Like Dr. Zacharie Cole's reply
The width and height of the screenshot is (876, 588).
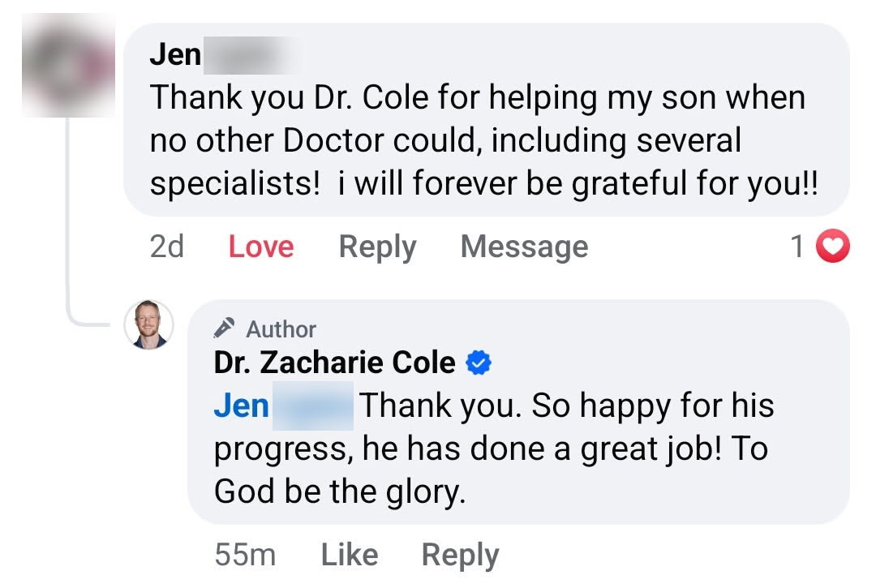(x=349, y=555)
